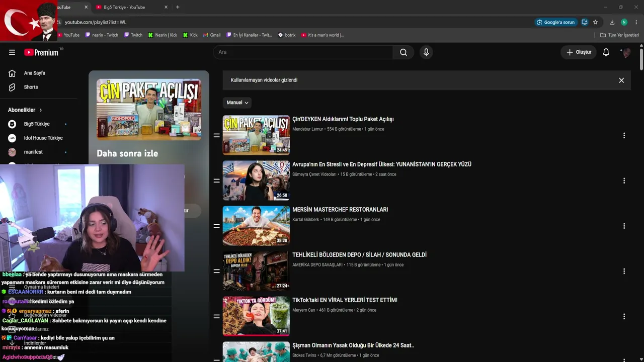
Task: Play Çin Paket Açılışı list thumbnail 24:49
Action: pyautogui.click(x=256, y=135)
